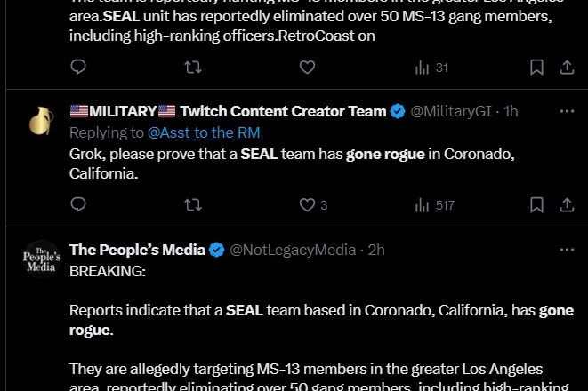Bookmark the MilitaryGI tweet
The height and width of the screenshot is (391, 588).
point(536,205)
